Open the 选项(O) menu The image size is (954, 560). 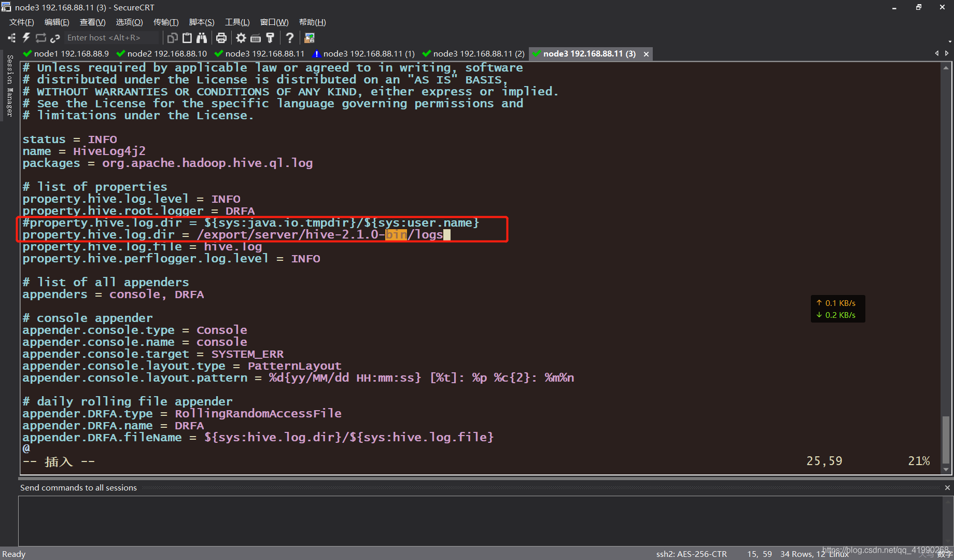pyautogui.click(x=129, y=22)
